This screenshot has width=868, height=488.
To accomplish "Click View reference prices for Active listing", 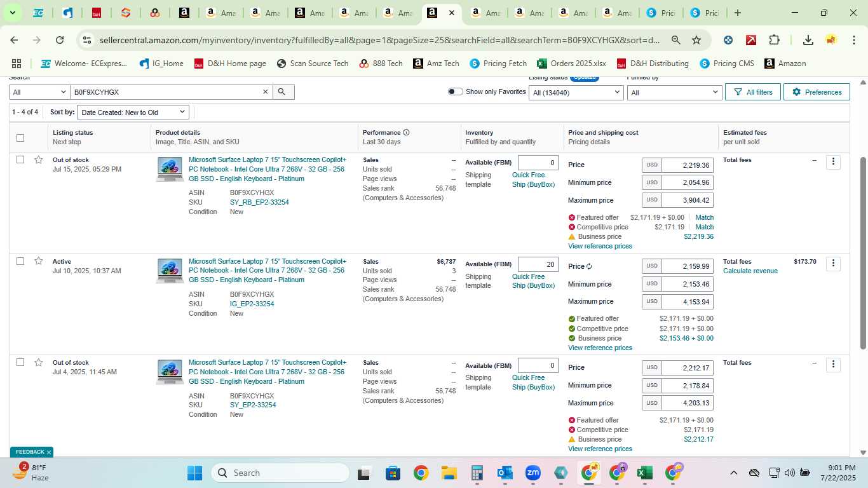I will click(600, 348).
